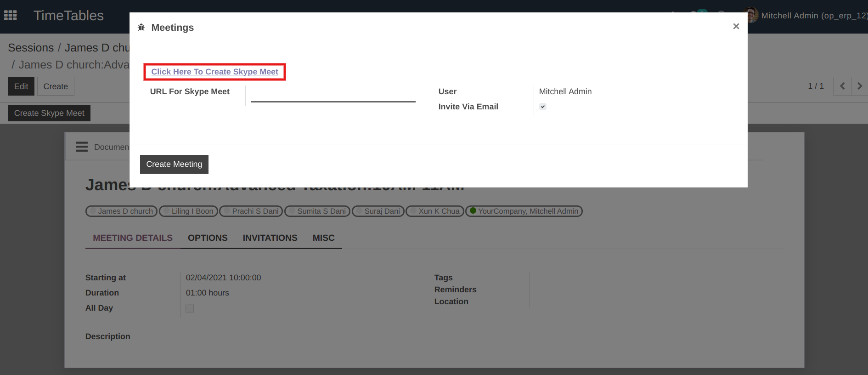Click the TimeTables app title

click(68, 16)
